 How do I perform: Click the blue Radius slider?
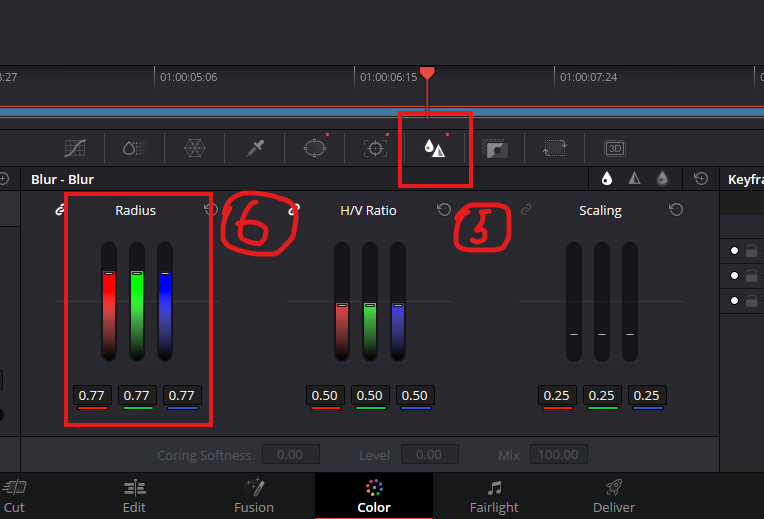165,302
